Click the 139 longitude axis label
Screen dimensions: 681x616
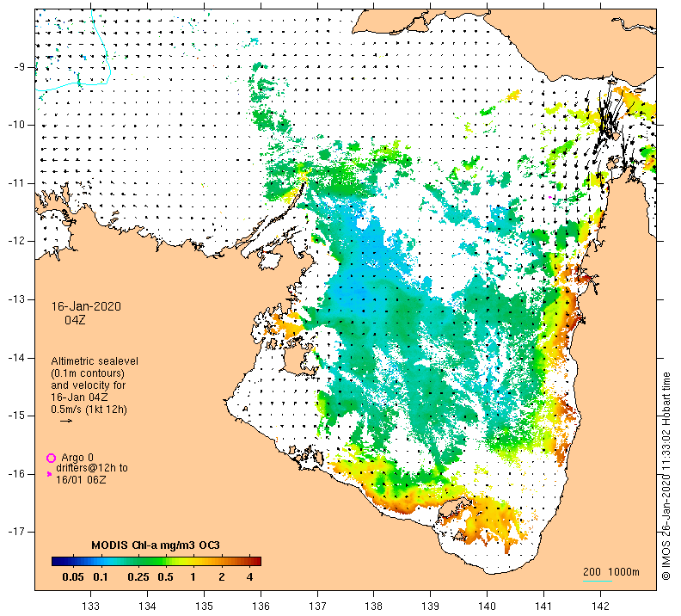[x=431, y=606]
